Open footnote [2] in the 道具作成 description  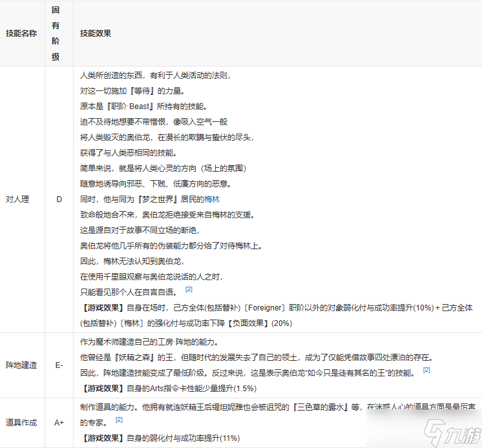[x=119, y=419]
